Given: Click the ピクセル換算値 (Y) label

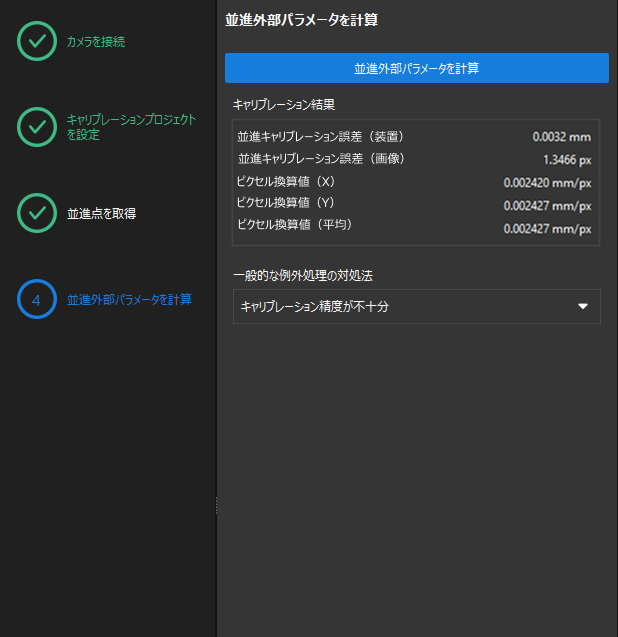Looking at the screenshot, I should coord(286,202).
